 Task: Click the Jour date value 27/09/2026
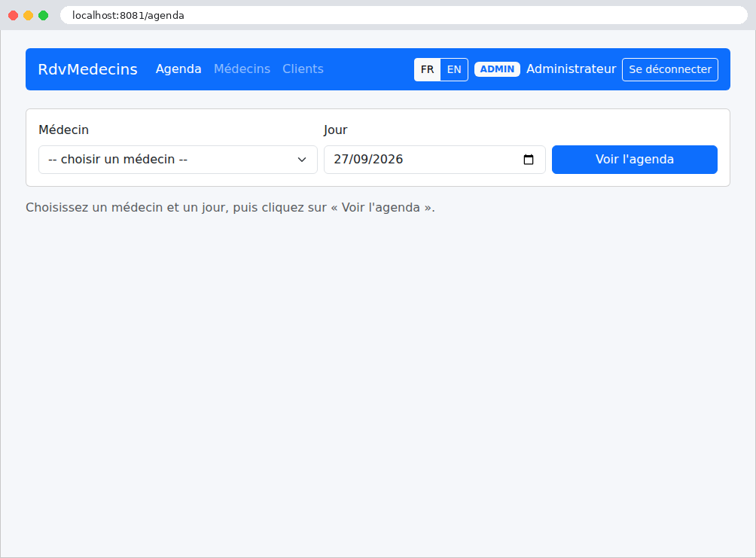point(368,160)
